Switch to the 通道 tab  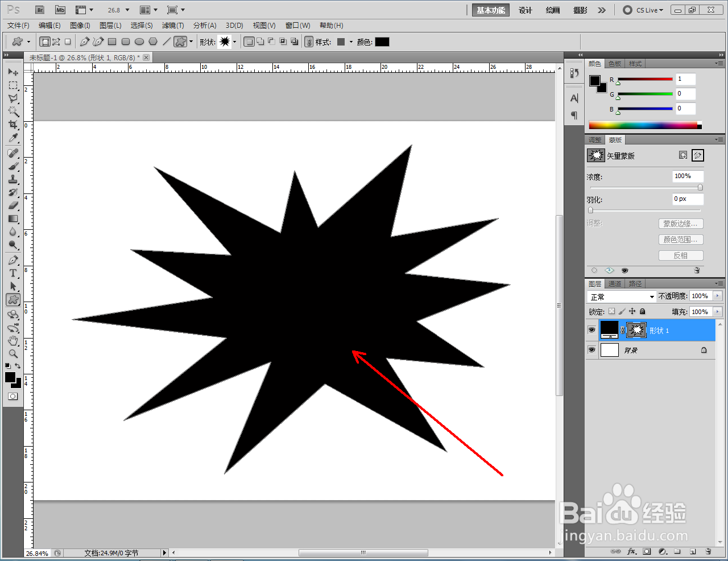[x=615, y=283]
